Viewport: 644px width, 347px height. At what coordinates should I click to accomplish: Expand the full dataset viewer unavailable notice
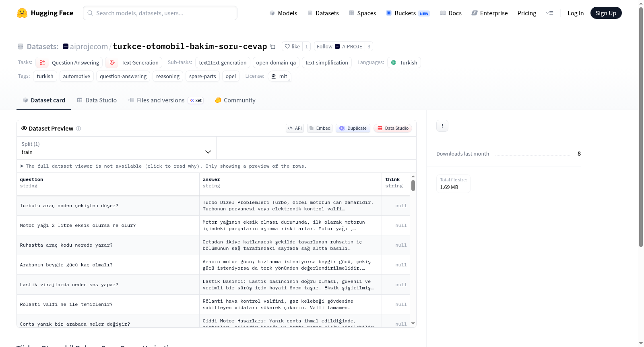163,166
